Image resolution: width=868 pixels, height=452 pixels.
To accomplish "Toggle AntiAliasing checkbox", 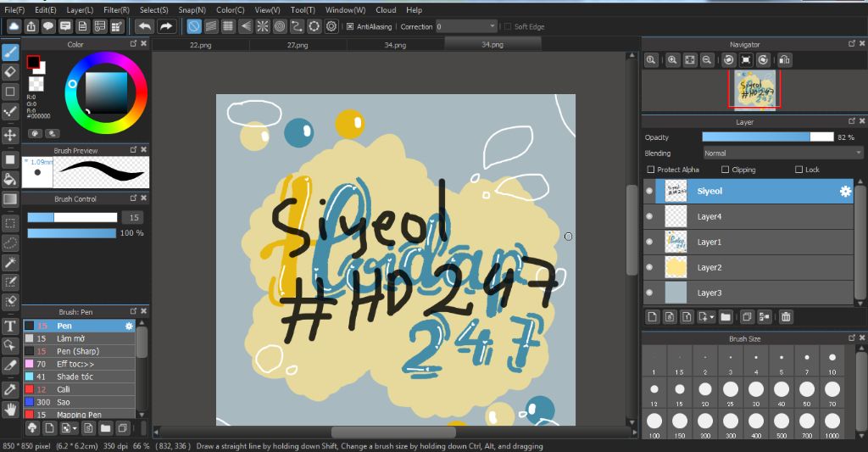I will [350, 26].
